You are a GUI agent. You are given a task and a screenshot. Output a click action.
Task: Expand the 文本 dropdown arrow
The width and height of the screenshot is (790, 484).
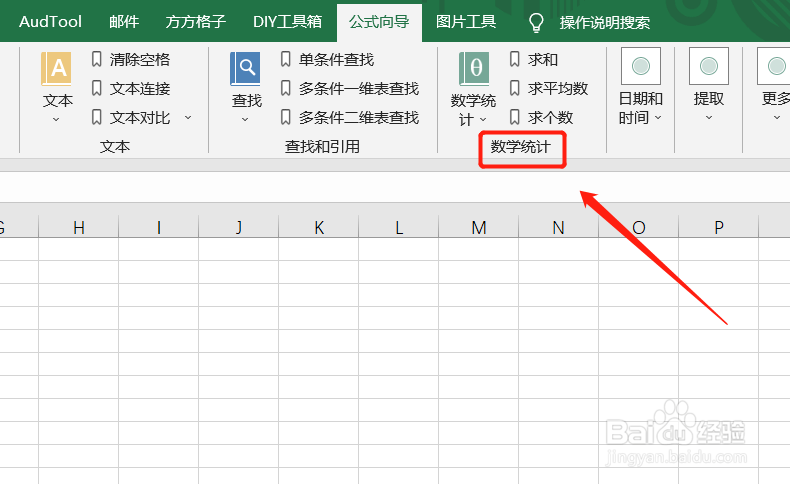coord(56,119)
